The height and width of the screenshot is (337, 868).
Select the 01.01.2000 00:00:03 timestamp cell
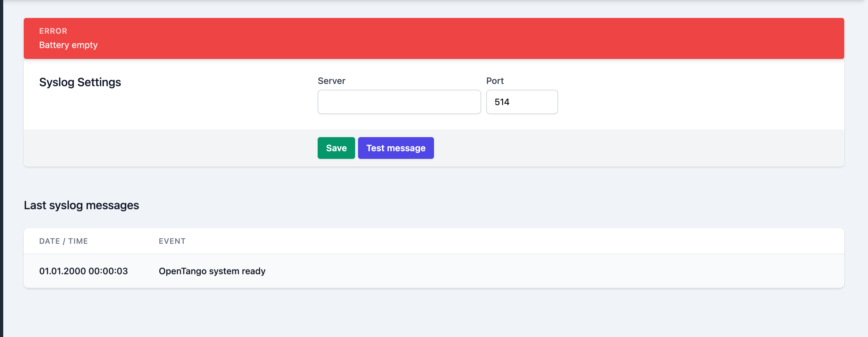[x=83, y=271]
